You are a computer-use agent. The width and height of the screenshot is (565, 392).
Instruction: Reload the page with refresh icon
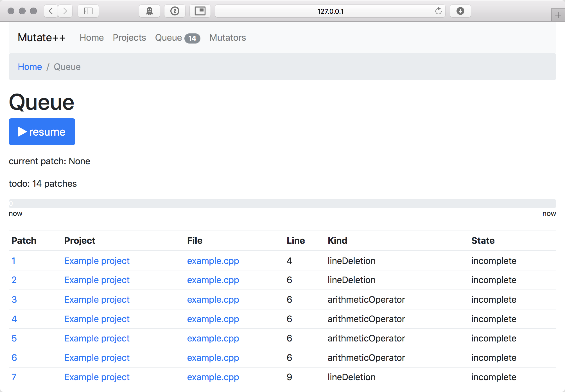(438, 11)
